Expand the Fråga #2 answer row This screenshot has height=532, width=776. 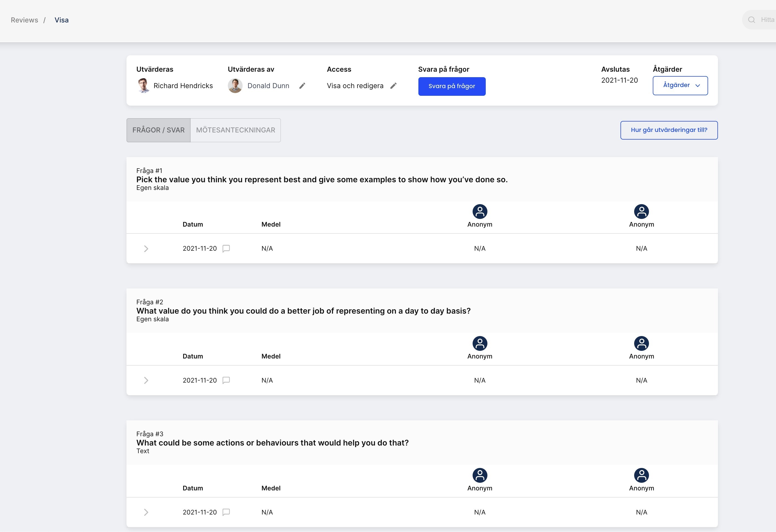146,380
